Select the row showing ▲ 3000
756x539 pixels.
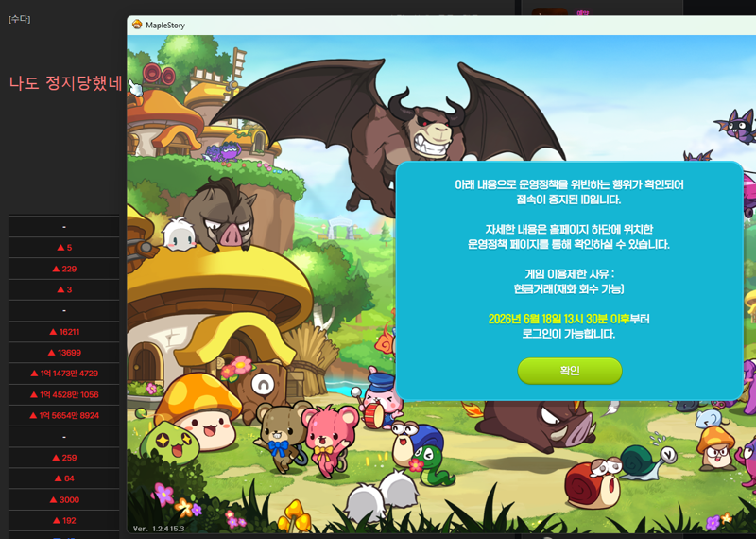63,499
